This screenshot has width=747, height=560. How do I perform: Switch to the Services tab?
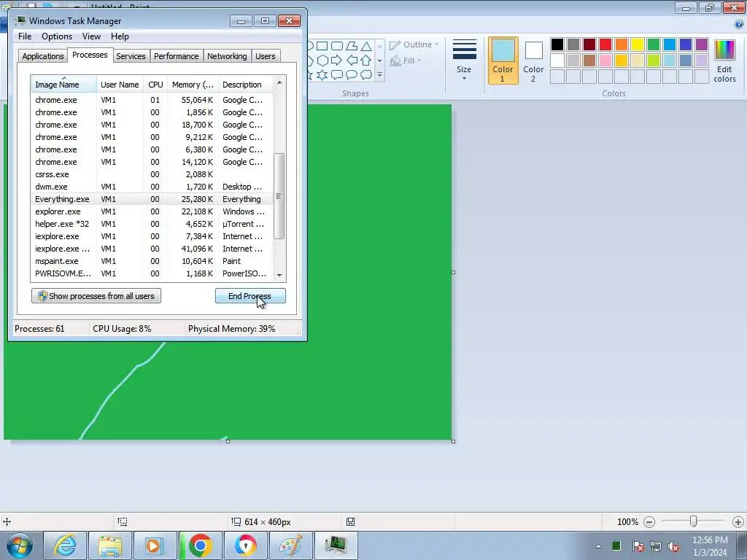click(x=131, y=56)
